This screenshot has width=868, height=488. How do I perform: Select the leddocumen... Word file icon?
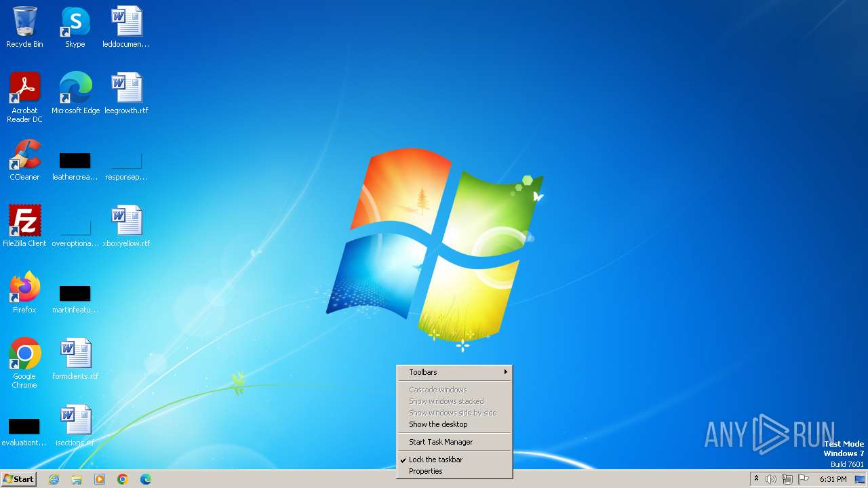pos(126,27)
